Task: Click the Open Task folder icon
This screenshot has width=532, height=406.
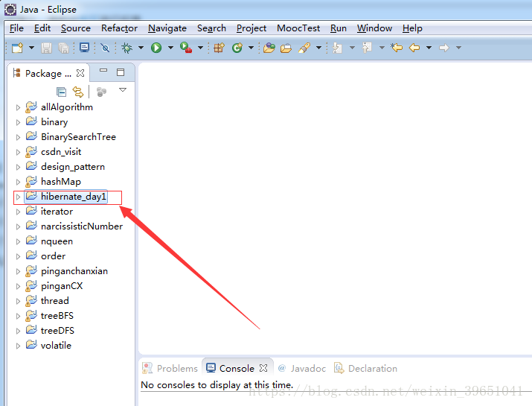Action: (286, 48)
